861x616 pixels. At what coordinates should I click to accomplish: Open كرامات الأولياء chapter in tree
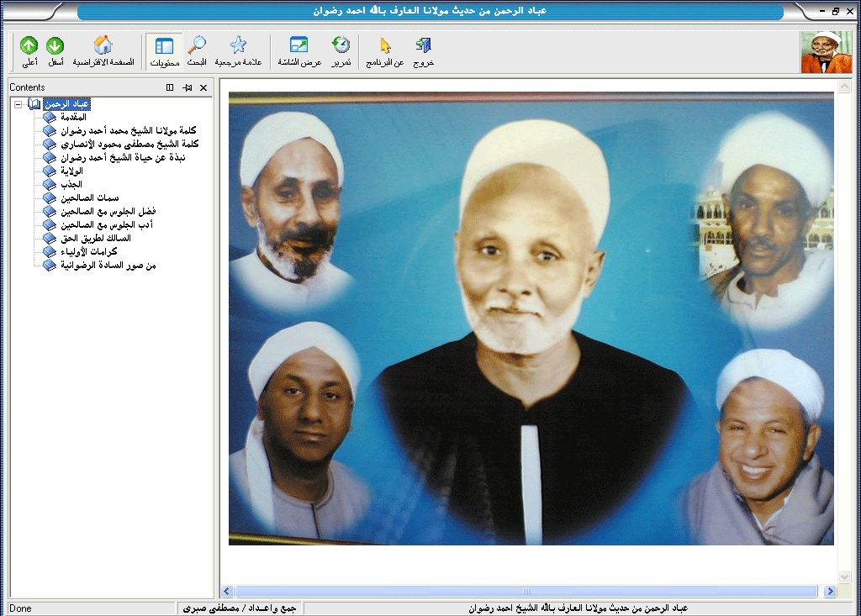89,252
